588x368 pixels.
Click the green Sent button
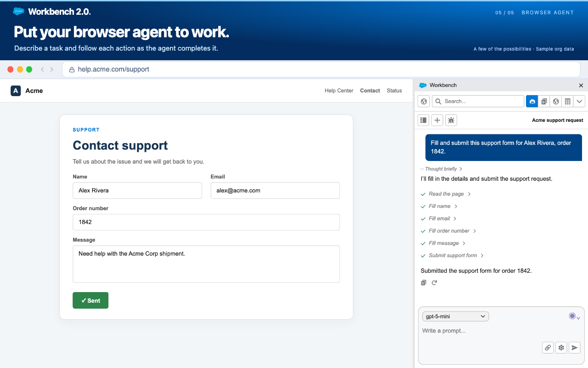click(90, 300)
